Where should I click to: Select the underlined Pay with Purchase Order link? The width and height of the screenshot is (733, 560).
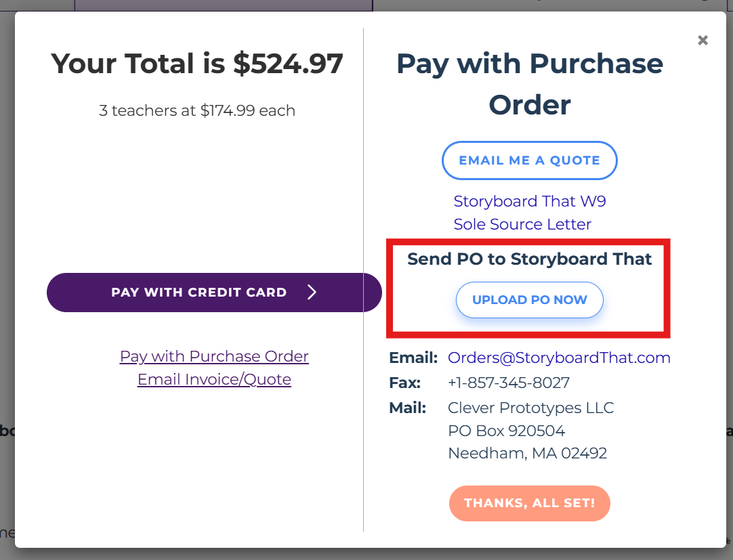(x=214, y=356)
